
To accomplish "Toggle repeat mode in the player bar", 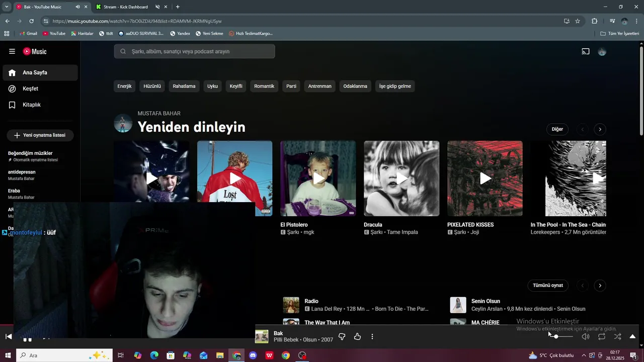I will 602,336.
